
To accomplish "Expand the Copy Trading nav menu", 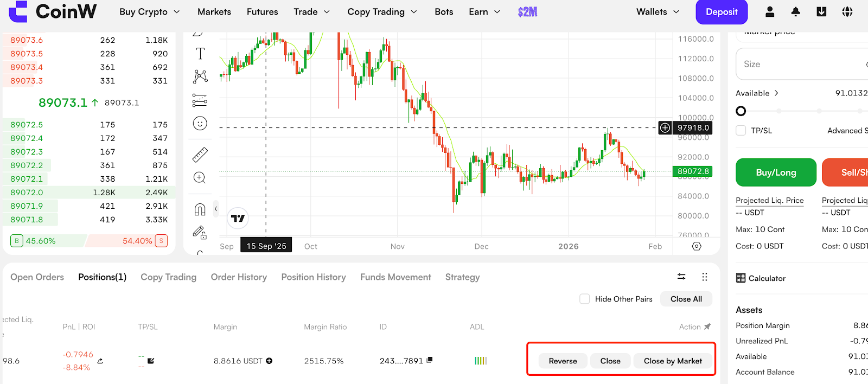I will (382, 12).
